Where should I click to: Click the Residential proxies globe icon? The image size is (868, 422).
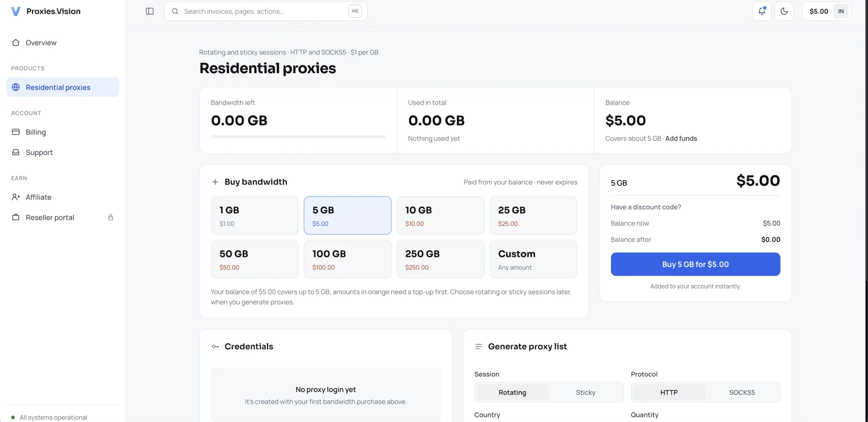pyautogui.click(x=16, y=87)
